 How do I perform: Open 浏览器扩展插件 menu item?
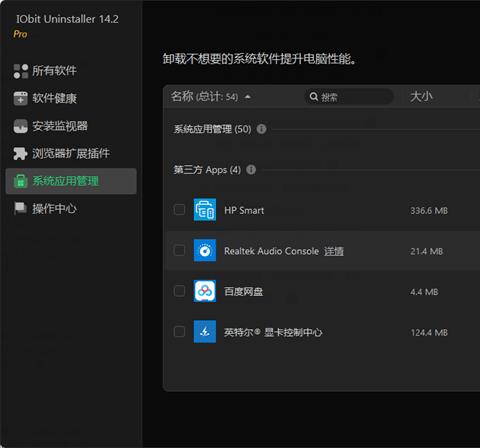click(x=71, y=154)
